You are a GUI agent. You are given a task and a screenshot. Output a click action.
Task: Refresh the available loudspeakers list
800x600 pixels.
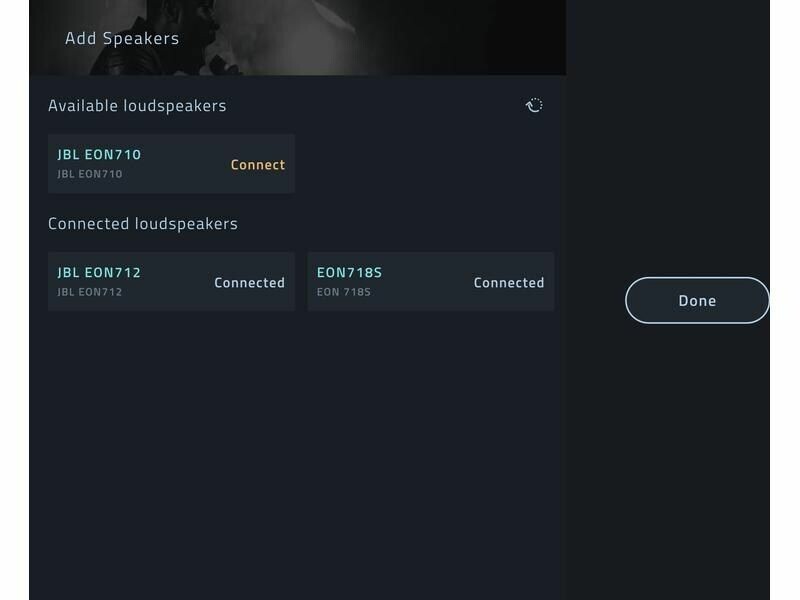coord(534,105)
